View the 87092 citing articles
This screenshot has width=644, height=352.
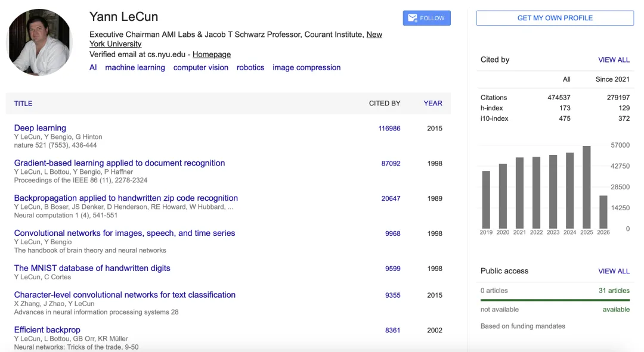tap(391, 163)
